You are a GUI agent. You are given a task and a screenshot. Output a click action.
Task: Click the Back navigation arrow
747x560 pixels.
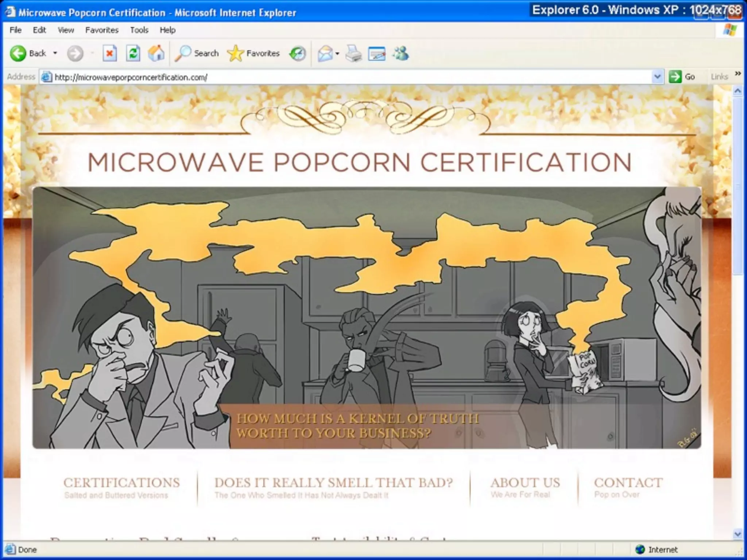click(x=18, y=54)
